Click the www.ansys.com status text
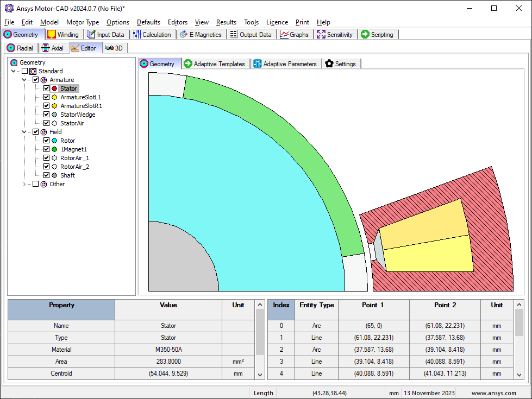 (493, 393)
